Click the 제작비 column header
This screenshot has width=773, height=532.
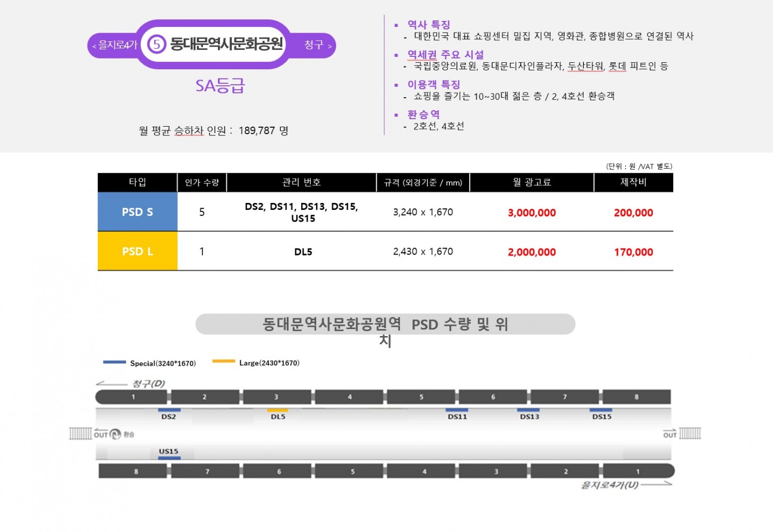633,182
